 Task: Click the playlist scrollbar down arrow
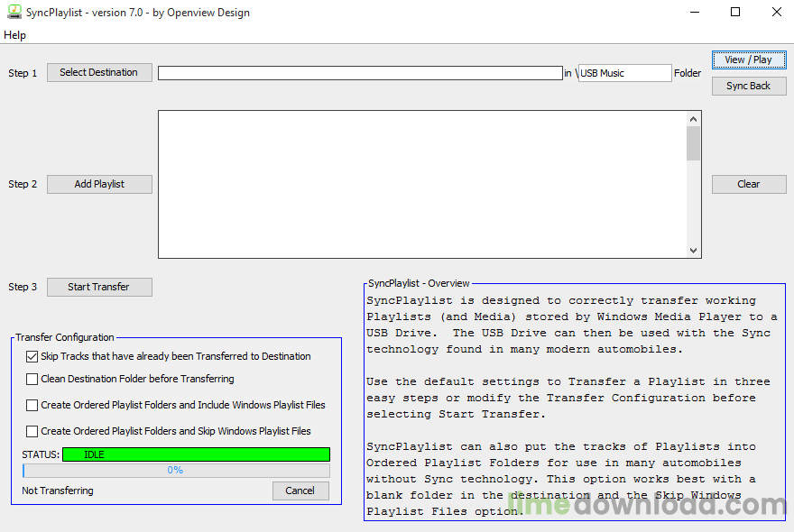click(x=693, y=251)
